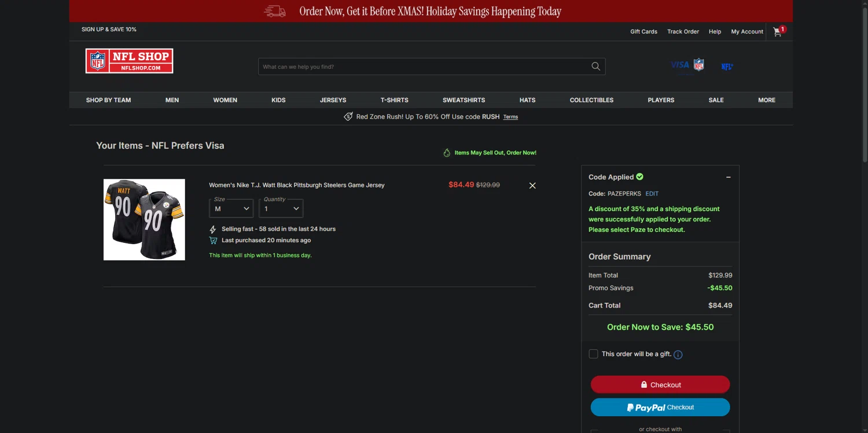Image resolution: width=868 pixels, height=433 pixels.
Task: Click the green Code Applied checkmark
Action: [640, 177]
